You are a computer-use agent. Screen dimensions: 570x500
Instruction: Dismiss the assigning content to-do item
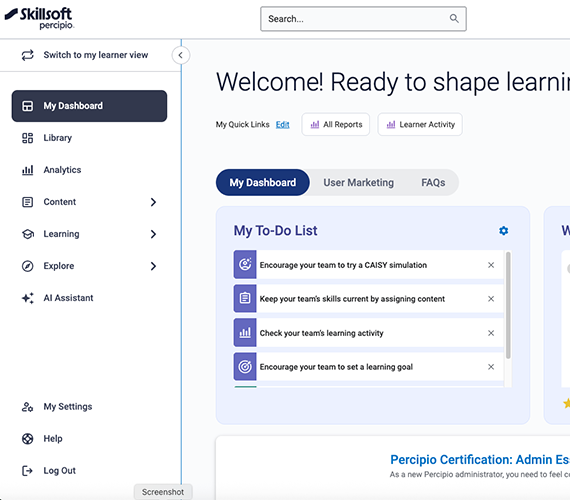(491, 299)
